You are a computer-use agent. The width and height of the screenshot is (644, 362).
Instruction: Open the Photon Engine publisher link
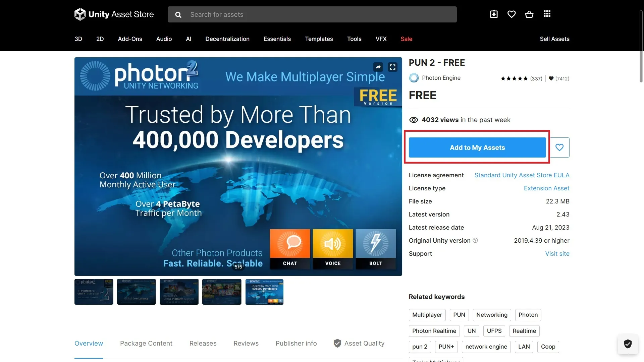[x=441, y=78]
